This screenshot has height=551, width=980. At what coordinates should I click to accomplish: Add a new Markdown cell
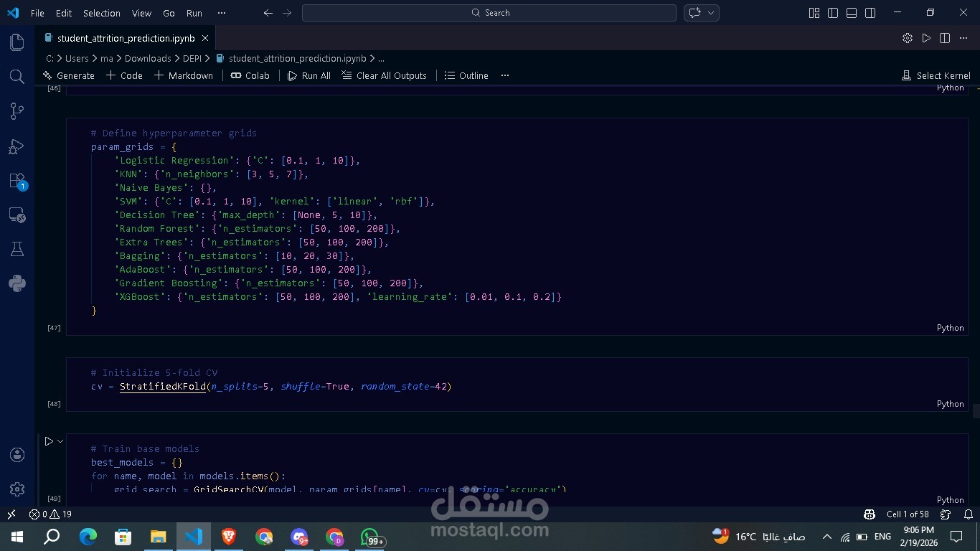[x=184, y=75]
